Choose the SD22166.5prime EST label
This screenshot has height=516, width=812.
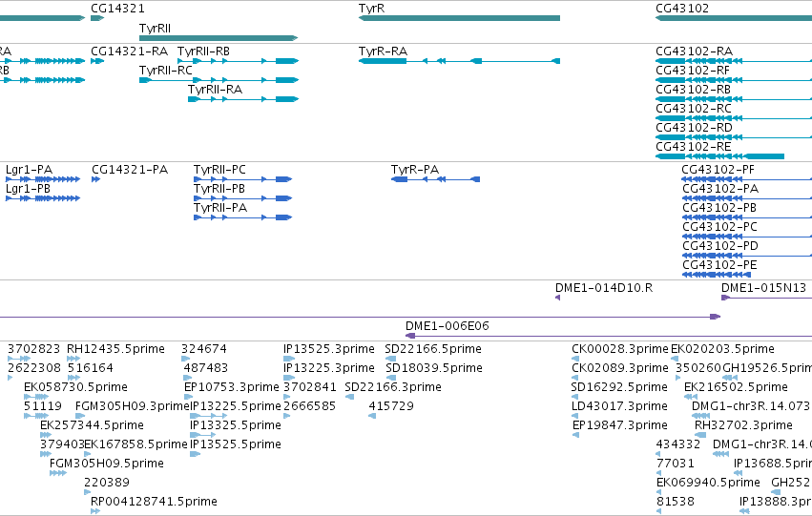(433, 349)
